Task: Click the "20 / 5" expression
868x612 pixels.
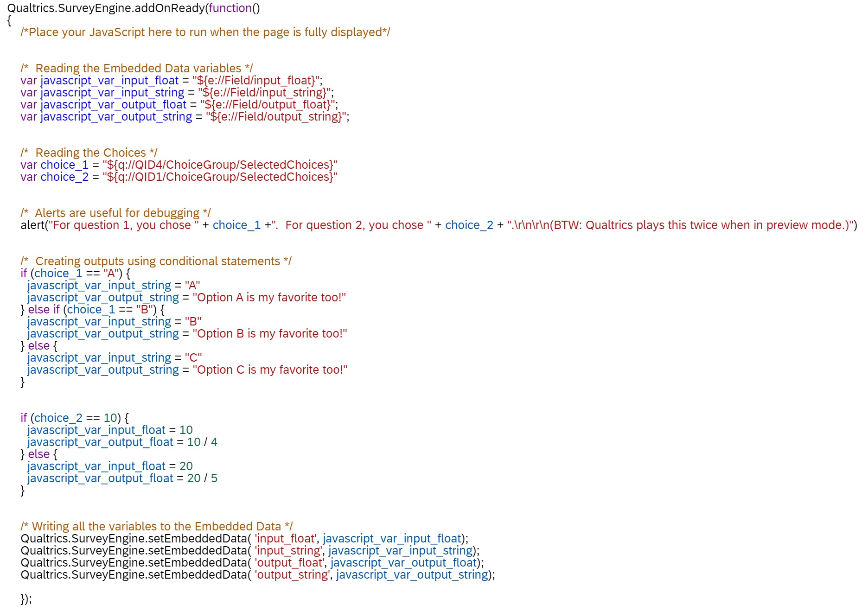Action: click(x=202, y=478)
